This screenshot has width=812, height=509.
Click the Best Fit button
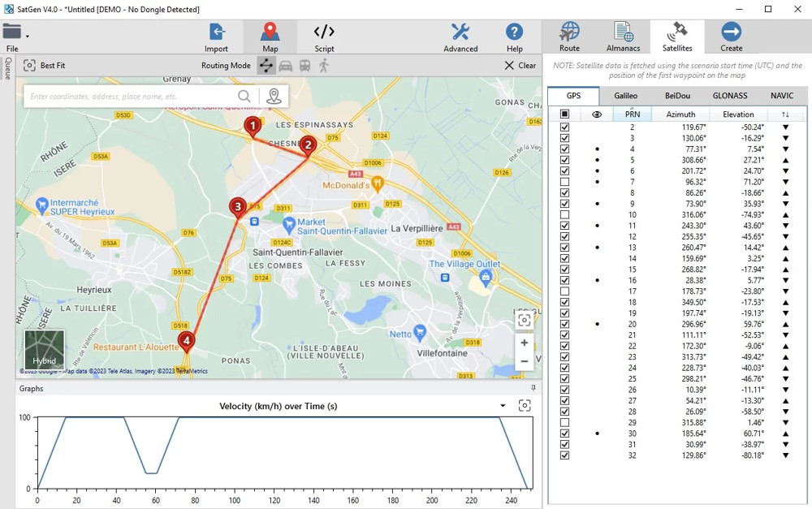tap(44, 65)
